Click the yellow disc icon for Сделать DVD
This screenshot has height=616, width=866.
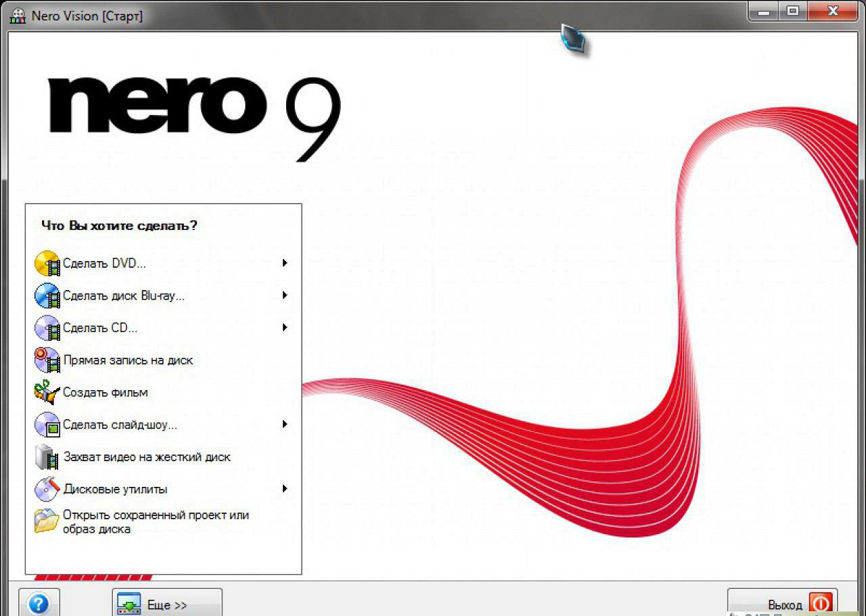pos(47,263)
